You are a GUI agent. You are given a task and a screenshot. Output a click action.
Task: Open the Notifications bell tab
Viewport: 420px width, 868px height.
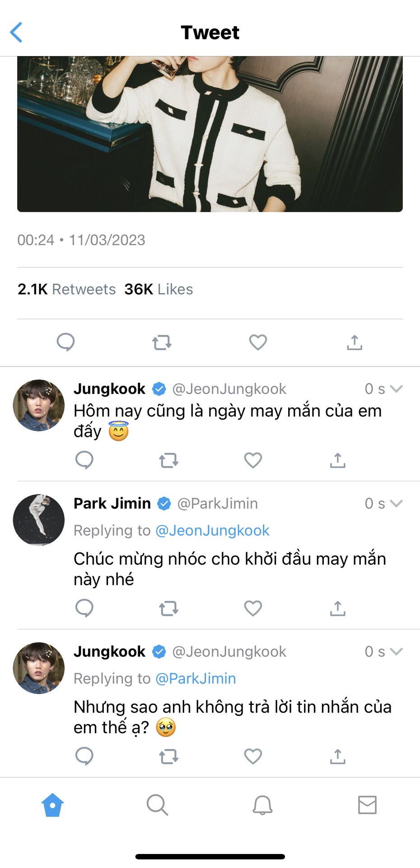point(262,805)
